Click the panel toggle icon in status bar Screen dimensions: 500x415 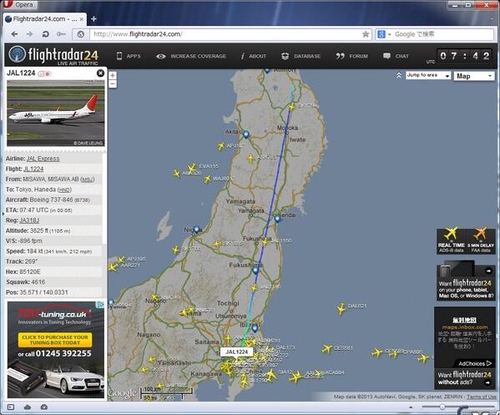11,407
